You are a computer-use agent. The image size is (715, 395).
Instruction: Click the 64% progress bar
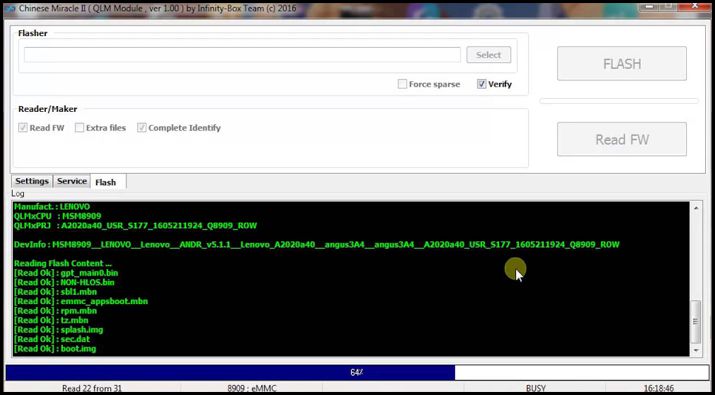[357, 372]
